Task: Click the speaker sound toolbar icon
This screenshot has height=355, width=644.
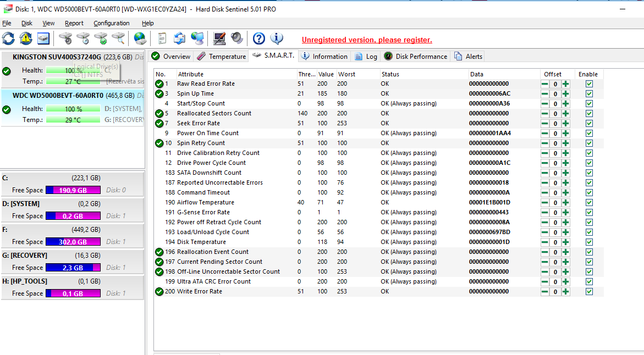Action: (x=237, y=38)
